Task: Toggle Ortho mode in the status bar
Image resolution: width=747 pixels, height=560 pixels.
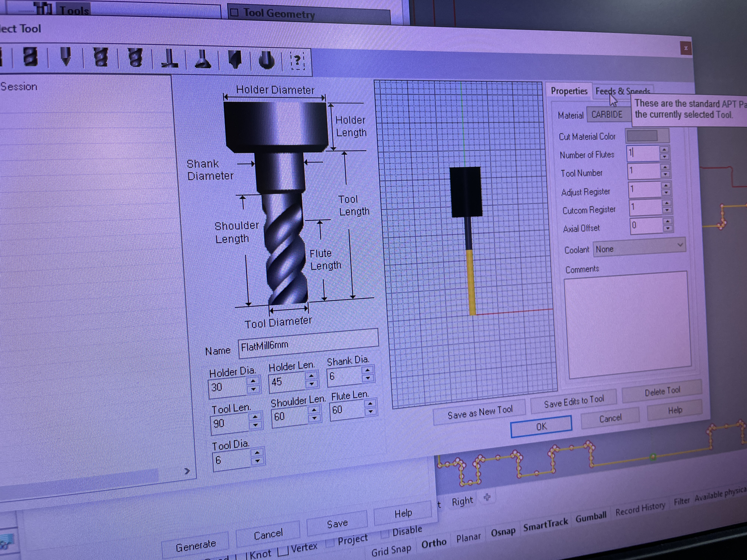Action: click(434, 544)
